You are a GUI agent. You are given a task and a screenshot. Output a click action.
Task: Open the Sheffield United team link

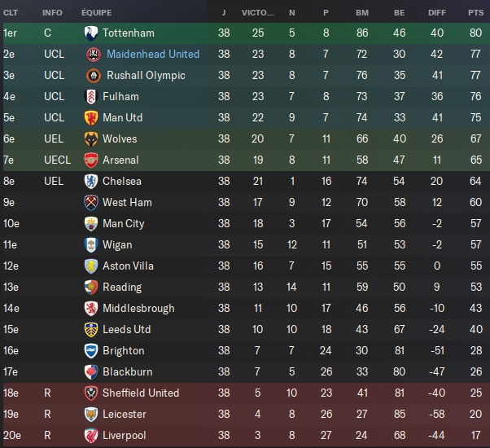(140, 393)
